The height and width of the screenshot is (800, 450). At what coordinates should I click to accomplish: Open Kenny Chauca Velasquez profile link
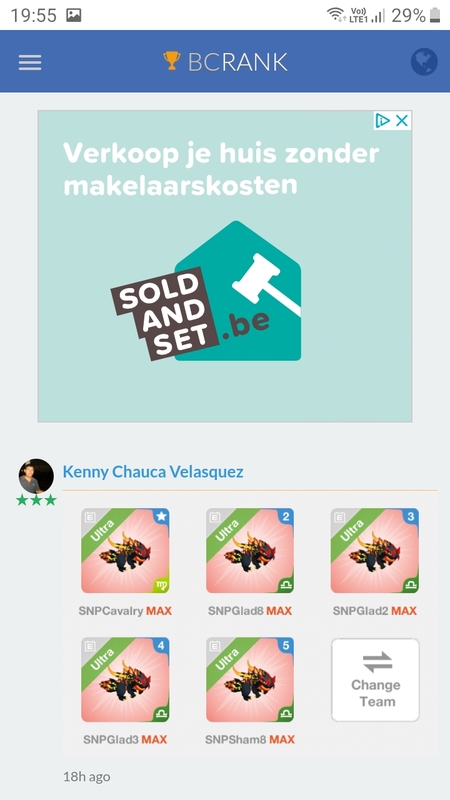(x=153, y=472)
